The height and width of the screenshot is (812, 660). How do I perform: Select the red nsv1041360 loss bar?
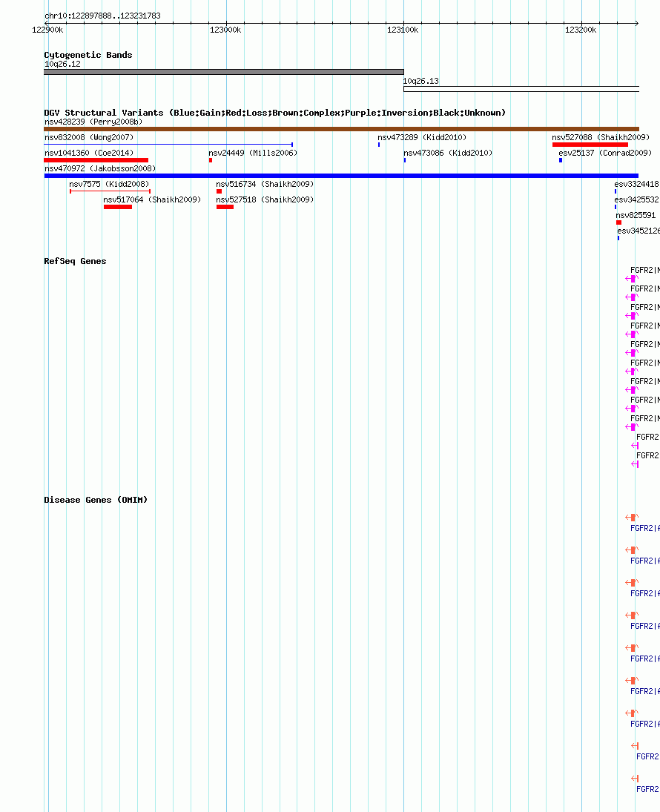(96, 160)
